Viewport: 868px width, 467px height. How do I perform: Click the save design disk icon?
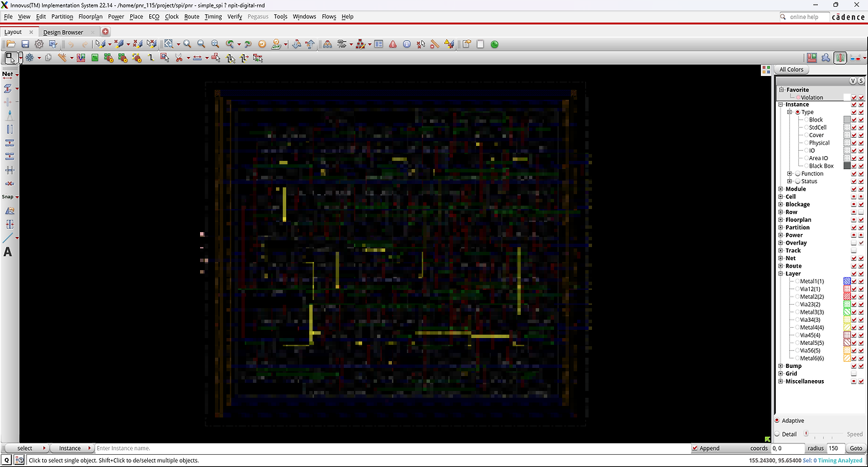point(25,44)
